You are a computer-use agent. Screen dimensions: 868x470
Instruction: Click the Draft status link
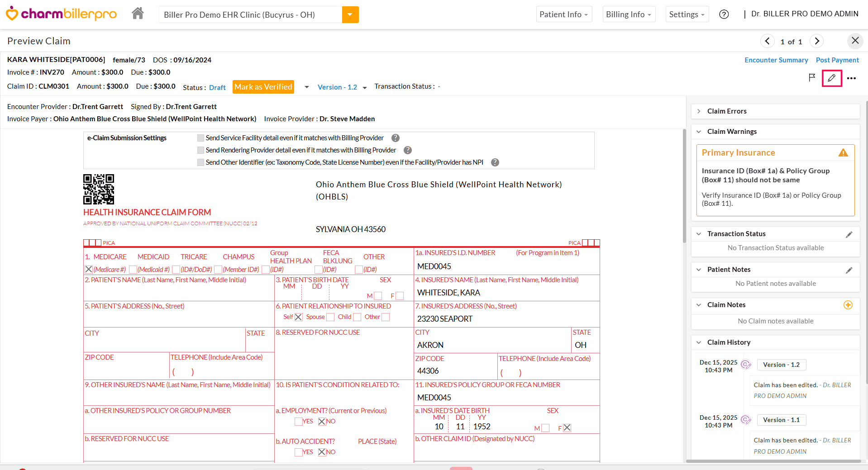[217, 88]
